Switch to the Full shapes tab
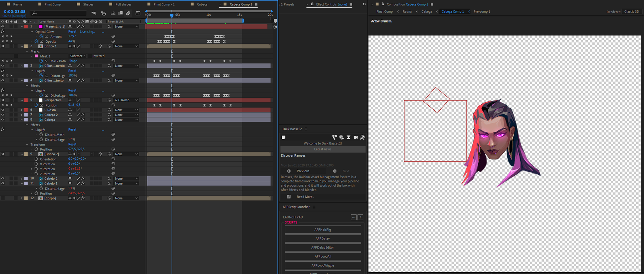 [x=123, y=4]
